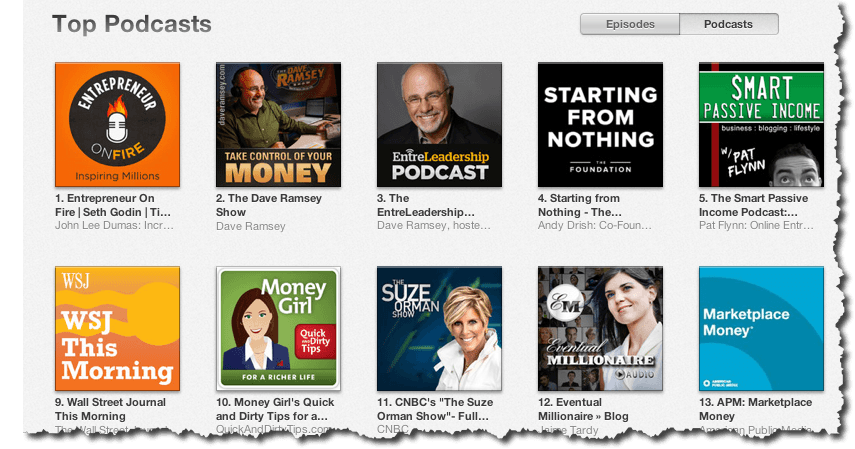
Task: Click the 'Dave Ramsey' author name link
Action: [250, 226]
